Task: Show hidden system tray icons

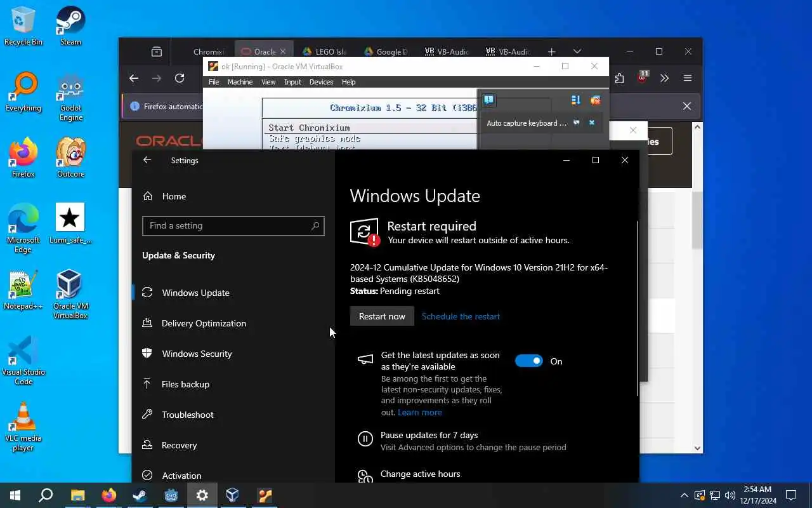Action: [684, 495]
